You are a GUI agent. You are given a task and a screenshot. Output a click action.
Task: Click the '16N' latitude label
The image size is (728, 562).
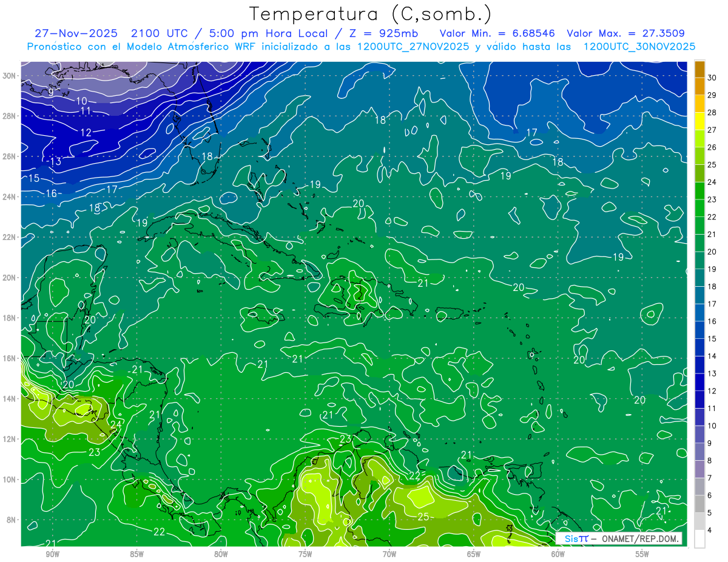[9, 358]
